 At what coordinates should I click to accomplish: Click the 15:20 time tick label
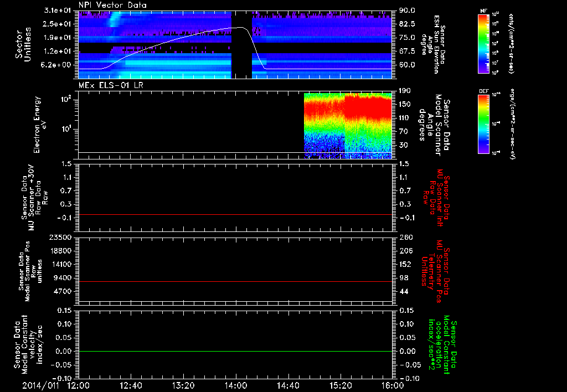pyautogui.click(x=341, y=385)
